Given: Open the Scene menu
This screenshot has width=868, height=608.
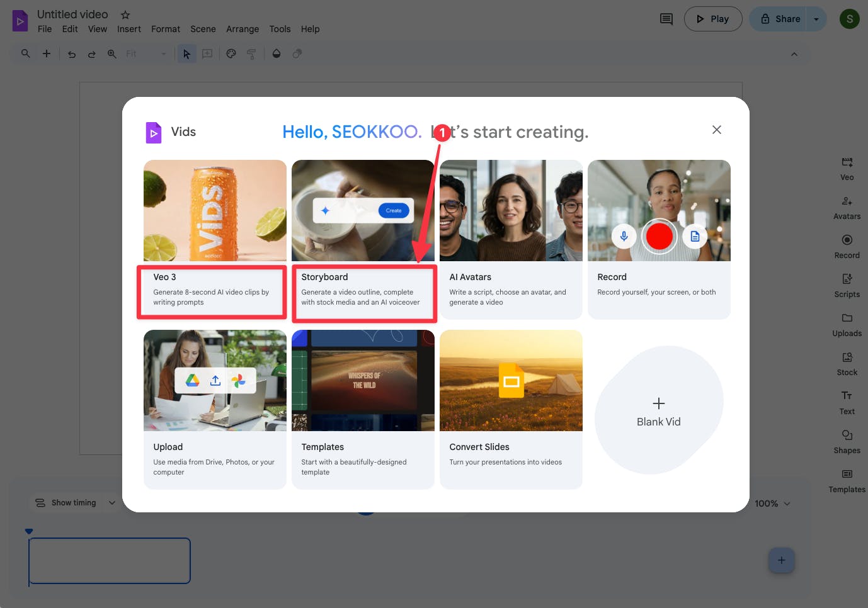Looking at the screenshot, I should [203, 29].
